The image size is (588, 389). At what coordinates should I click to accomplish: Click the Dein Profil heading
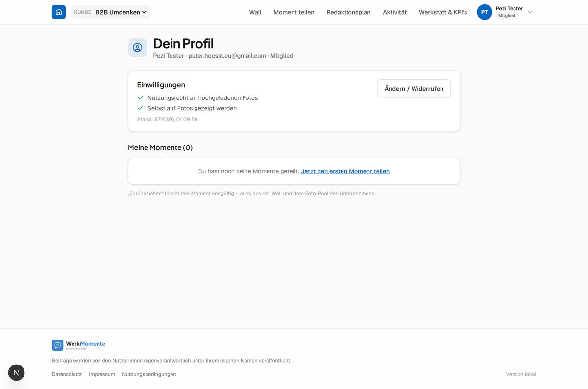tap(183, 43)
